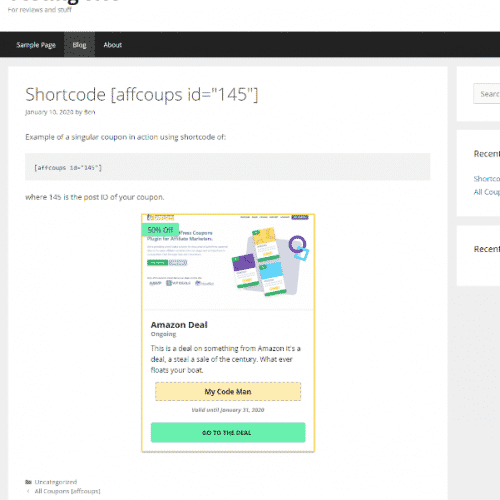Viewport: 500px width, 500px height.
Task: Open the Shortcode recent post link in sidebar
Action: pyautogui.click(x=487, y=179)
